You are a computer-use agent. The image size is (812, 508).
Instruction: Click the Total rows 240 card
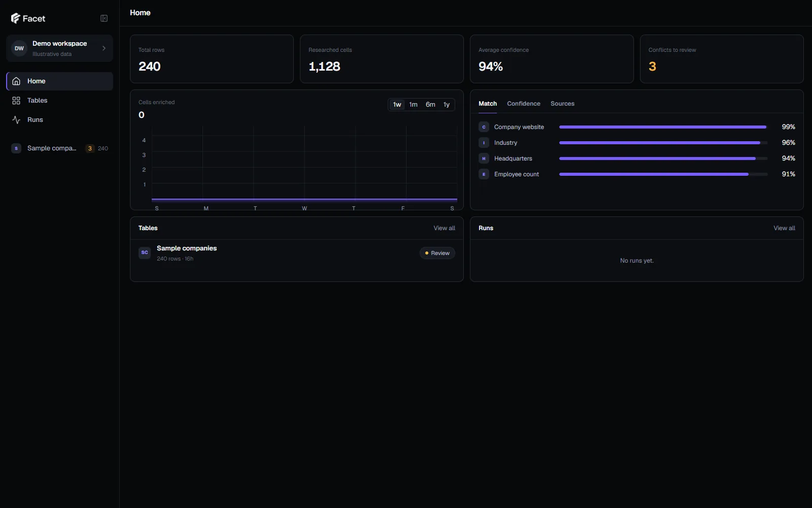tap(212, 59)
